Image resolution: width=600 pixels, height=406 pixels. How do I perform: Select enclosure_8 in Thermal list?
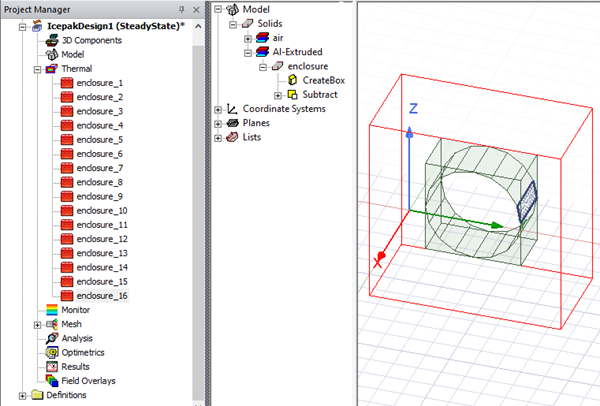[x=99, y=182]
